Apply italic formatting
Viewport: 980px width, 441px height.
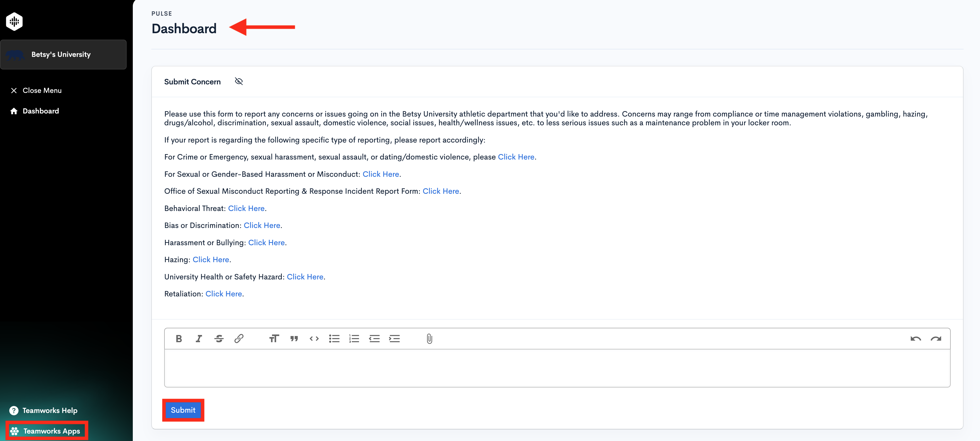pos(199,338)
